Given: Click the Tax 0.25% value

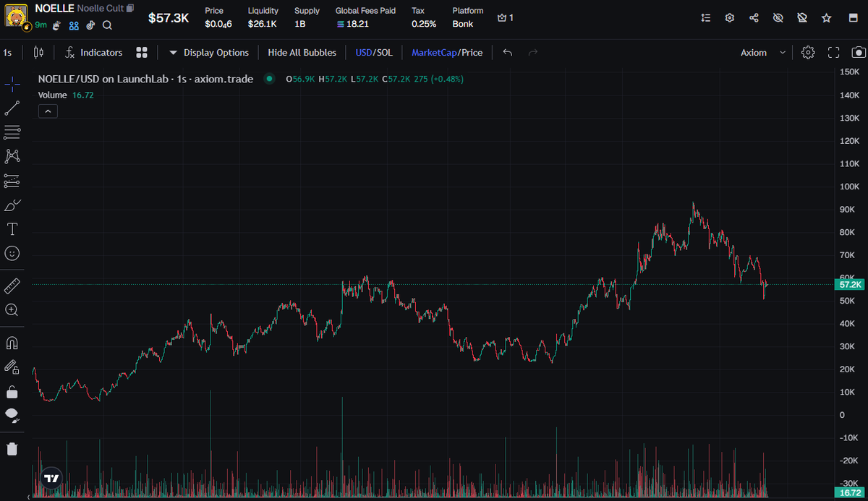Looking at the screenshot, I should (x=424, y=24).
